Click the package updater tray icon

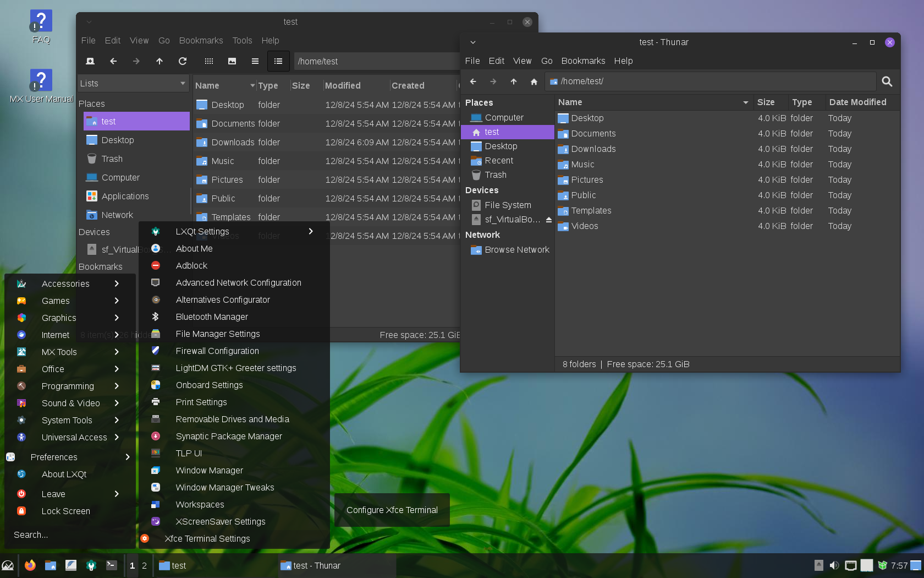coord(882,565)
